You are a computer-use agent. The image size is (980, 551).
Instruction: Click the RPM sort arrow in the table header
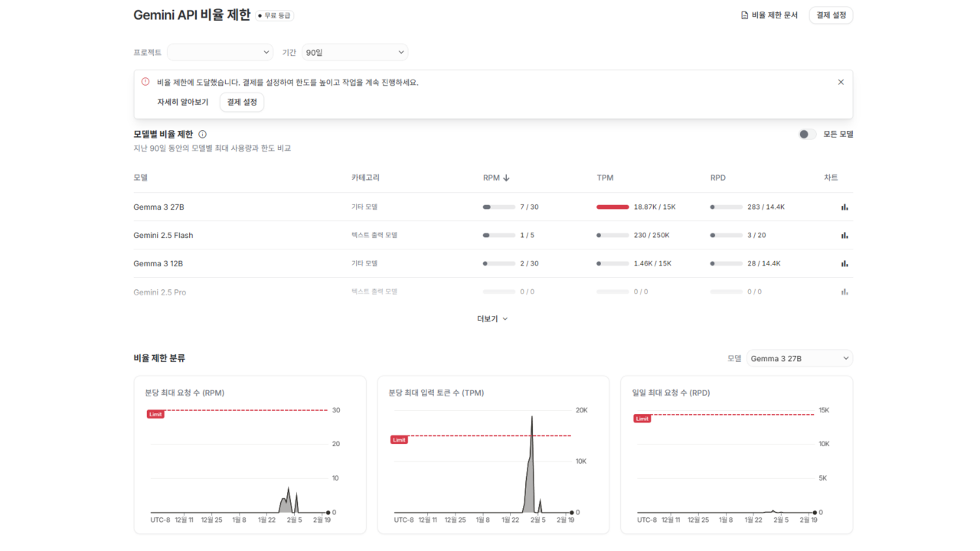click(x=505, y=177)
